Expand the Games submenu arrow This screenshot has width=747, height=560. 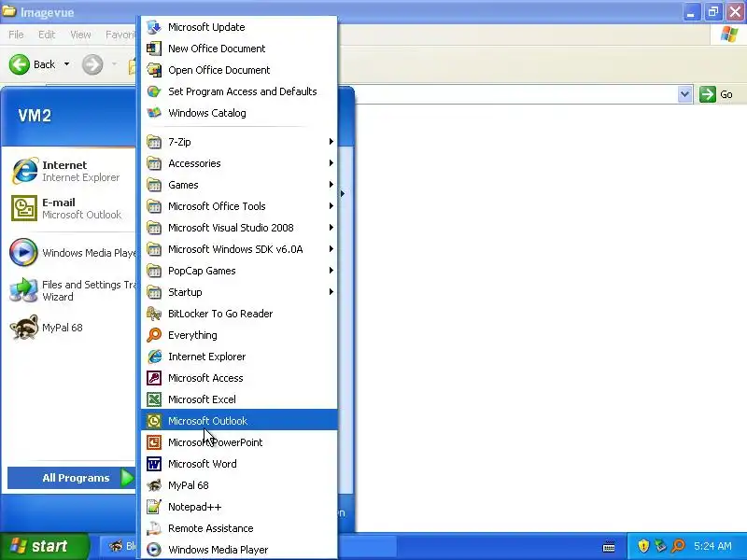coord(331,184)
